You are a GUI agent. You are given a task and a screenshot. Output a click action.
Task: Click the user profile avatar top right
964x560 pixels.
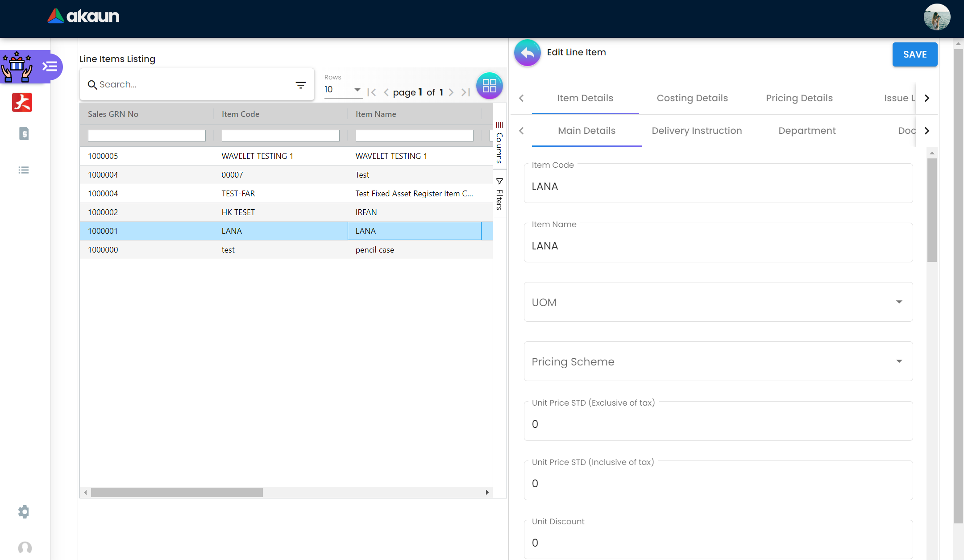pos(936,17)
